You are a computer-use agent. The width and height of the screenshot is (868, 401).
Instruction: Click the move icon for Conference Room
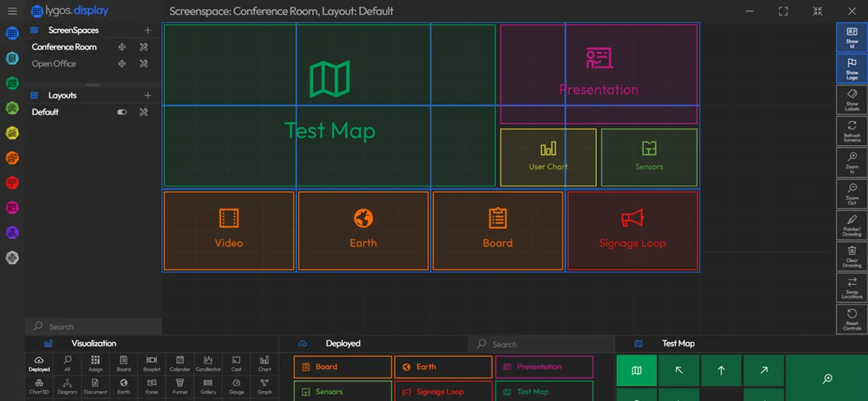pos(122,47)
